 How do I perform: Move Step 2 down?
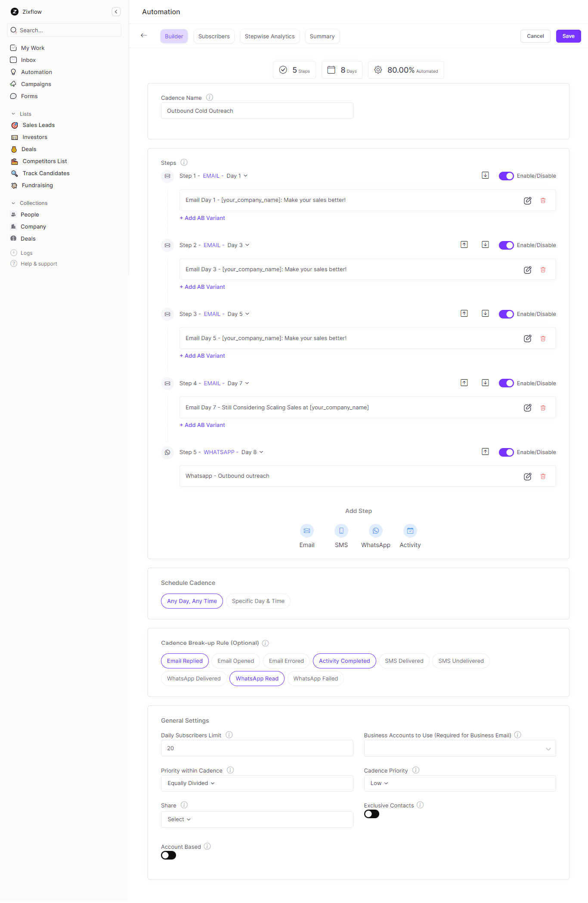pos(485,244)
